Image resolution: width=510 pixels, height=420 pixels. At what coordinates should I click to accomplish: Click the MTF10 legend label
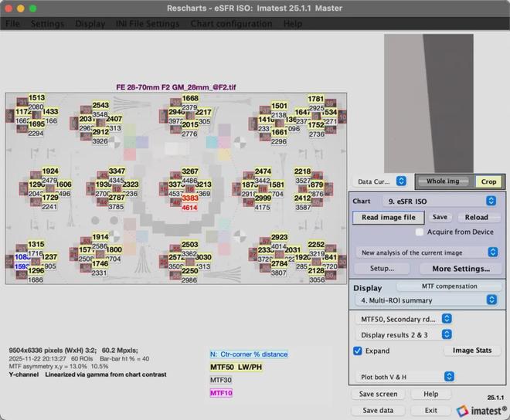(x=221, y=393)
